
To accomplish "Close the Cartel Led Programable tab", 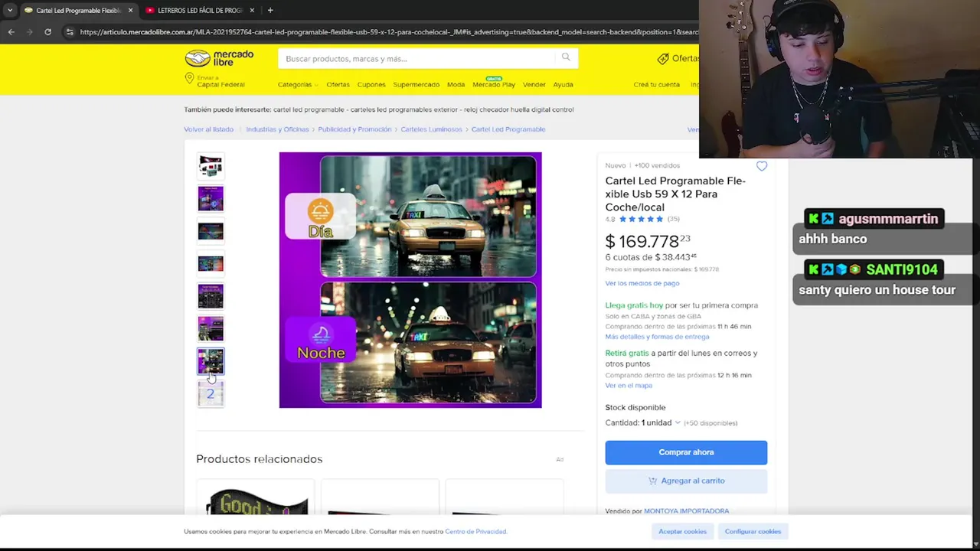I will click(130, 10).
